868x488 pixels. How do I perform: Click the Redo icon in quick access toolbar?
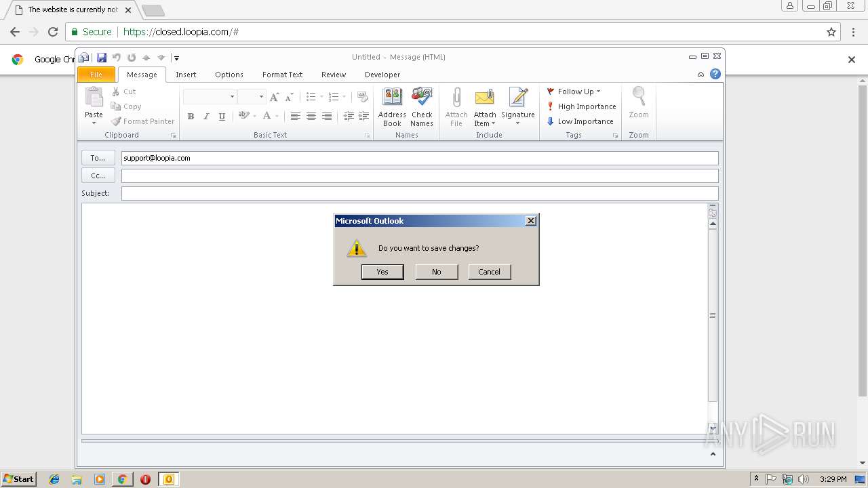tap(132, 58)
